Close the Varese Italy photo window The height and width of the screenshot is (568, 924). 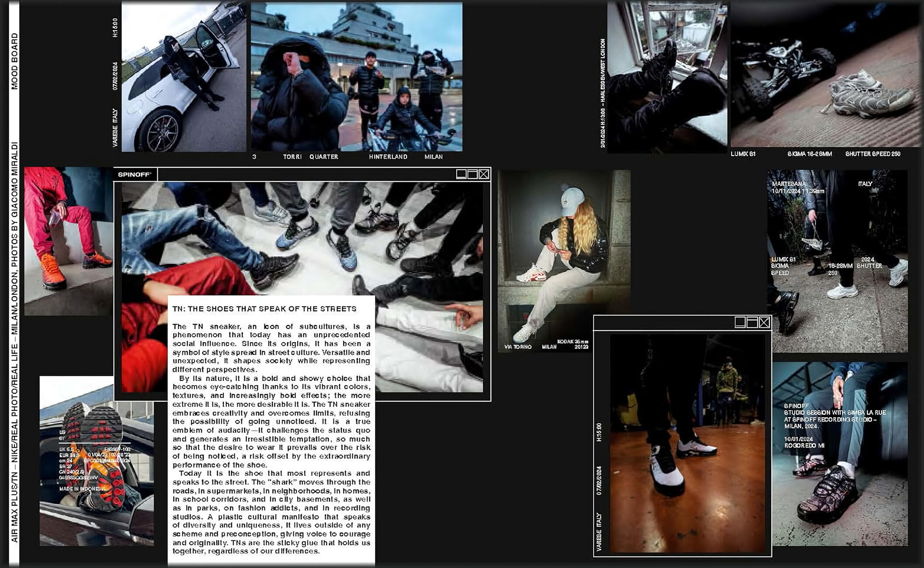click(764, 322)
